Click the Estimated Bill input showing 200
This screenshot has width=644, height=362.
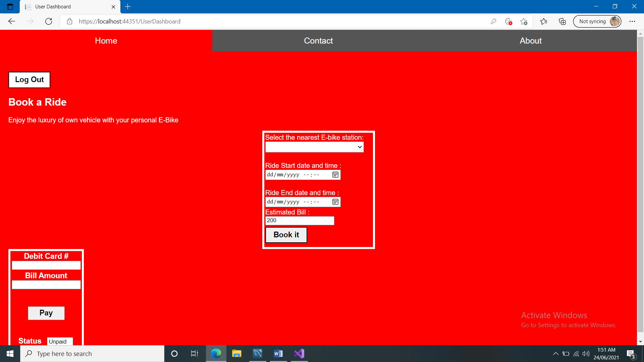pos(300,221)
